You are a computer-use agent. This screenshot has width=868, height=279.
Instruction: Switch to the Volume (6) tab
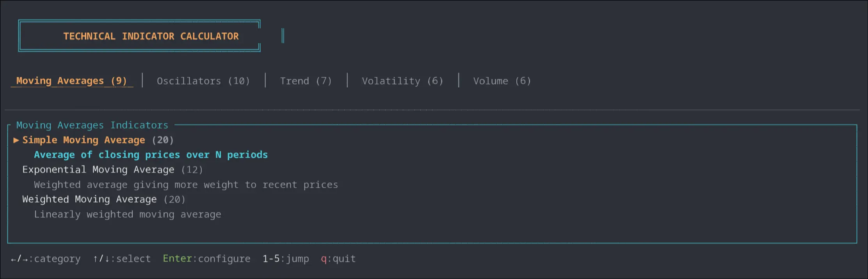(x=502, y=81)
